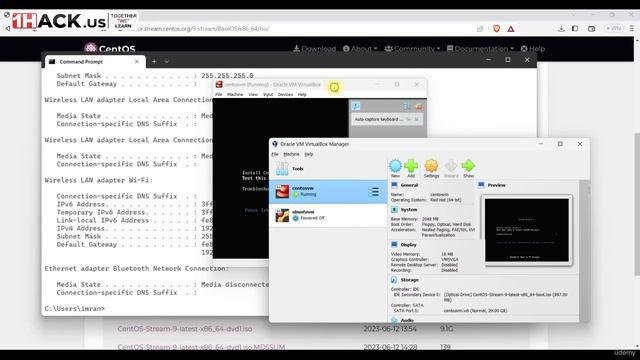Click the Brave Rewards triangle icon

(x=511, y=29)
